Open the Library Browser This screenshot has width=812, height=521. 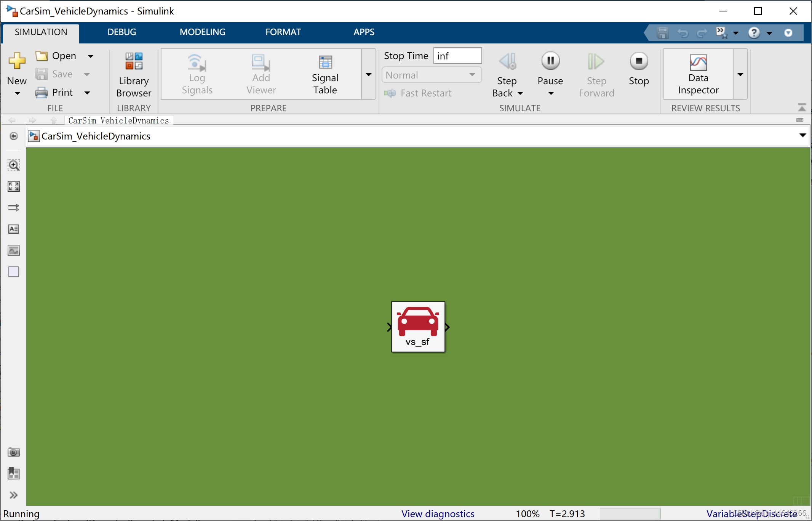(x=134, y=75)
